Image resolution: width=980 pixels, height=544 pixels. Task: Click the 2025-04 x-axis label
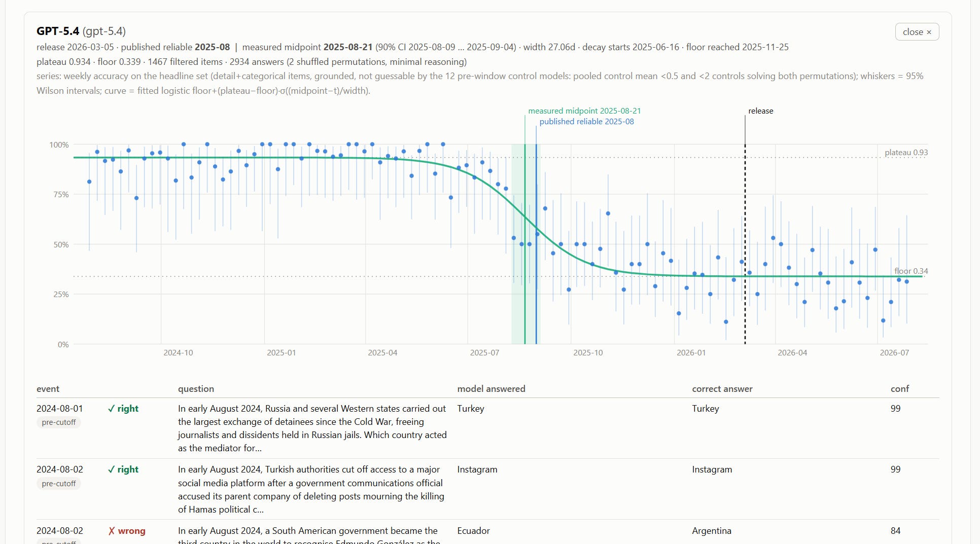(382, 353)
